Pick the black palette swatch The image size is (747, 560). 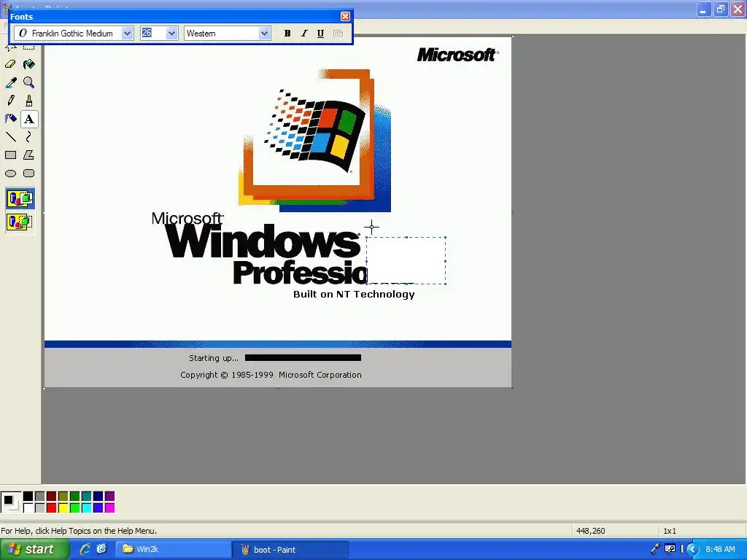click(28, 497)
